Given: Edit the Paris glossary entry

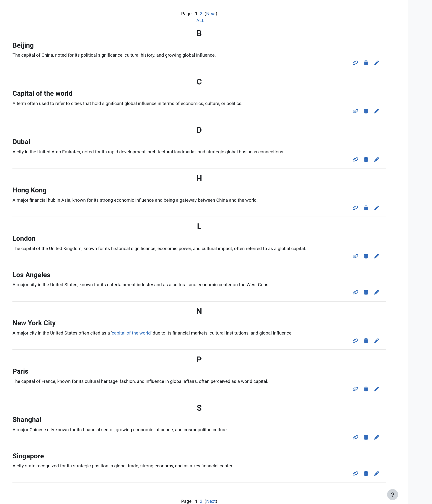Looking at the screenshot, I should tap(377, 389).
